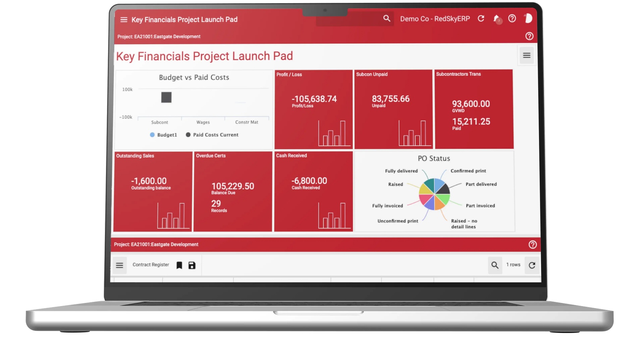The height and width of the screenshot is (362, 644).
Task: Open the notifications bell icon
Action: (497, 19)
